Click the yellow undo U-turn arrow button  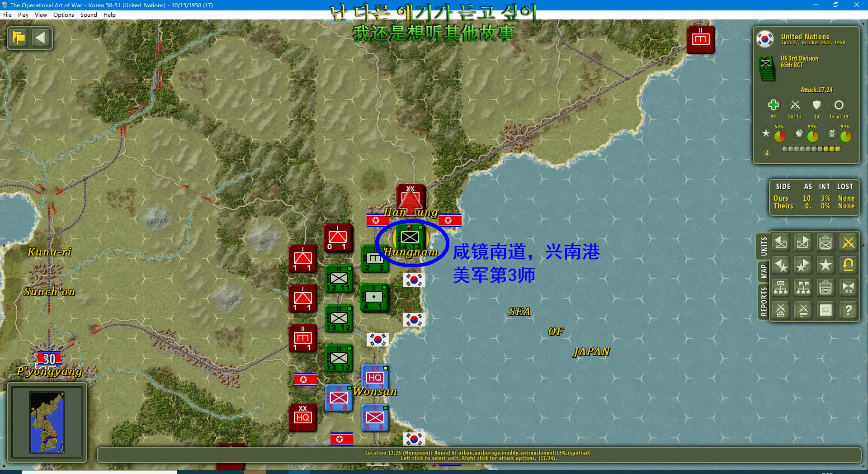click(849, 265)
